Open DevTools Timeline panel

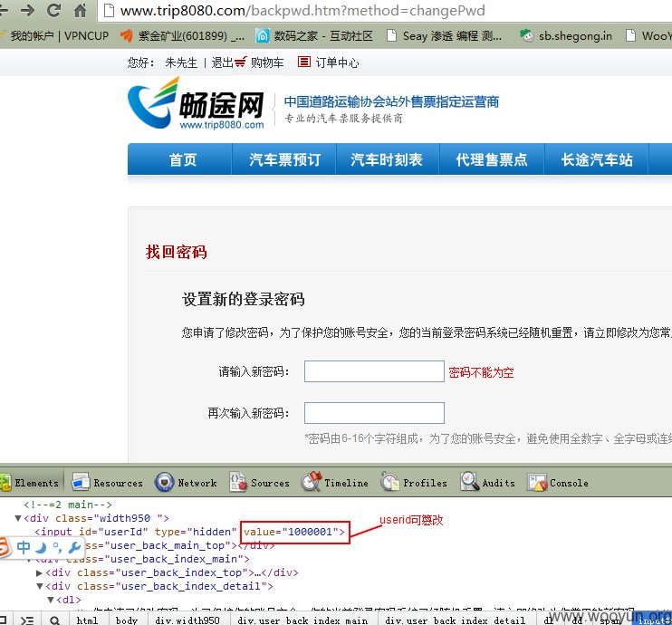pos(335,483)
